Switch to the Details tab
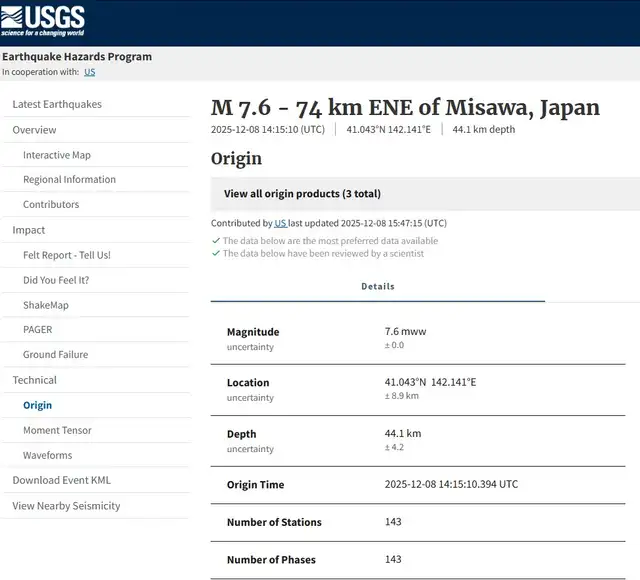Image resolution: width=640 pixels, height=580 pixels. pos(378,286)
